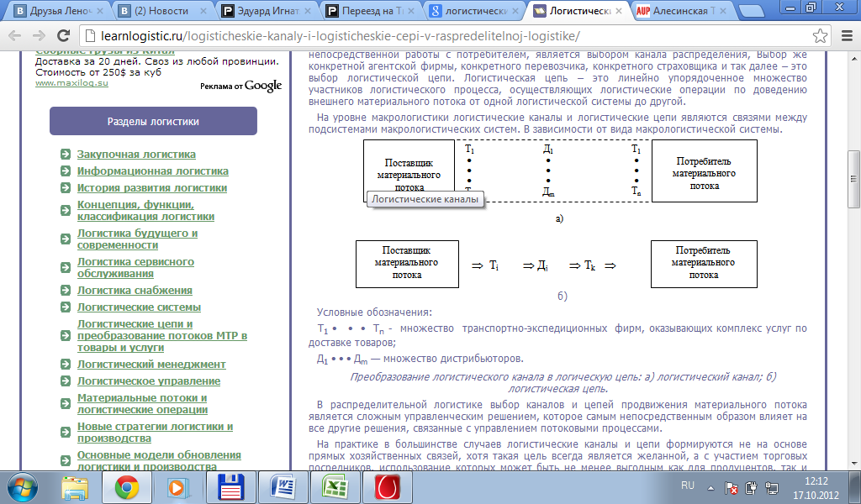
Task: Click the network tray icon
Action: point(772,487)
